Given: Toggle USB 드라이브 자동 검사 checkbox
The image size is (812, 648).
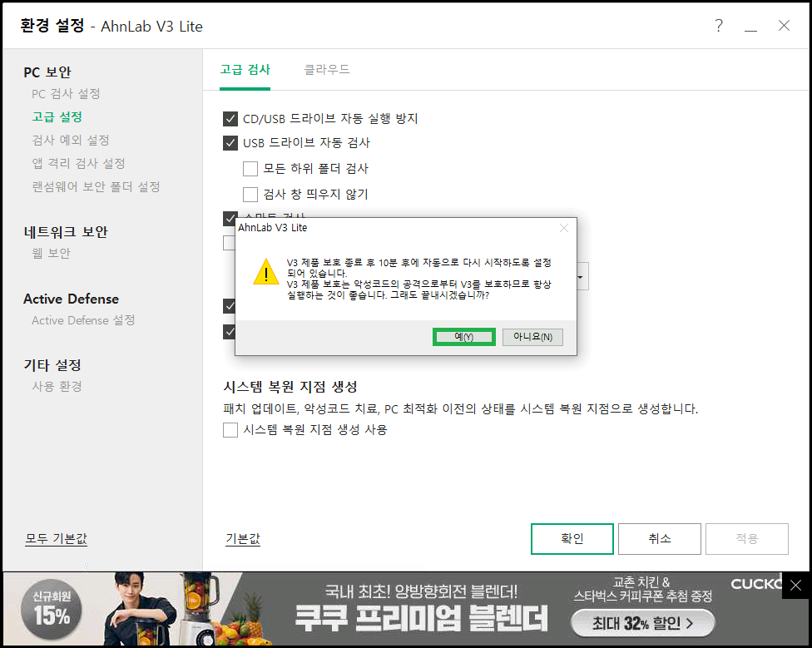Looking at the screenshot, I should coord(230,143).
